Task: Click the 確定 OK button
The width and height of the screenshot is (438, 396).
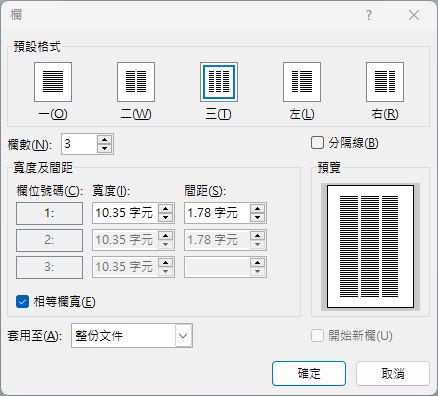Action: (309, 374)
